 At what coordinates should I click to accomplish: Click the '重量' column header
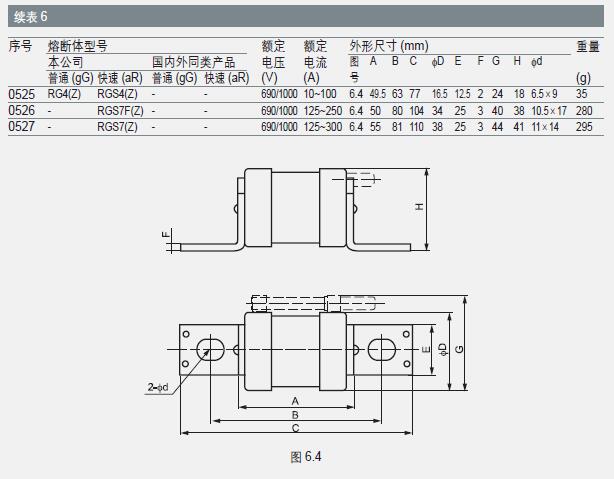587,46
